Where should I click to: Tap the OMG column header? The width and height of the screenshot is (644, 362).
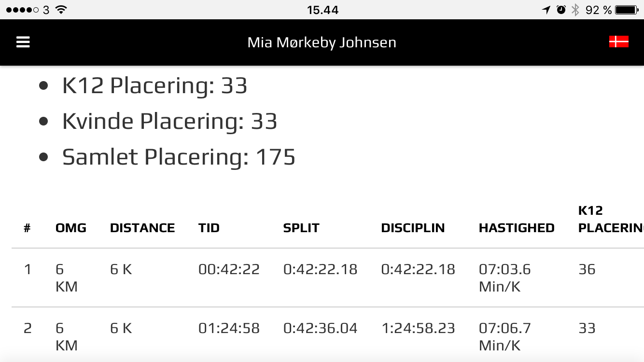pos(71,228)
